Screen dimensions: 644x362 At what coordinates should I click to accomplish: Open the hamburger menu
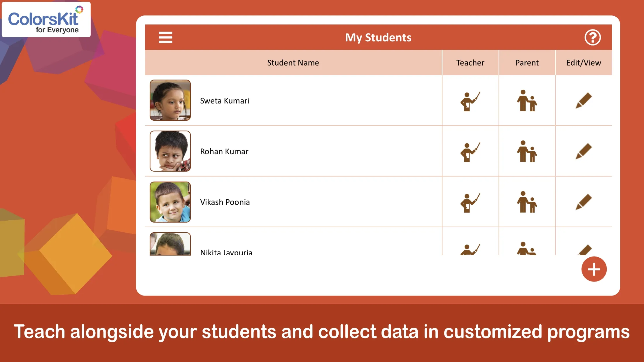(x=165, y=38)
